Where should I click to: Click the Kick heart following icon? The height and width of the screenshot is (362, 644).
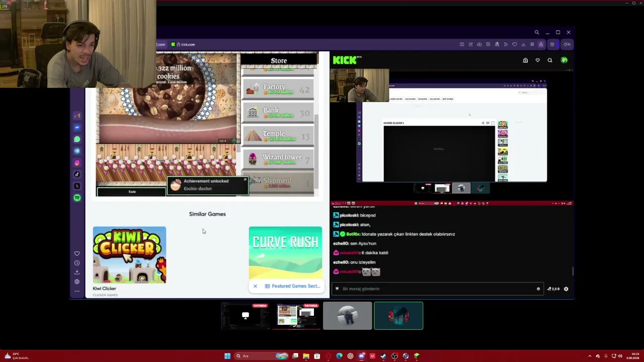coord(537,60)
